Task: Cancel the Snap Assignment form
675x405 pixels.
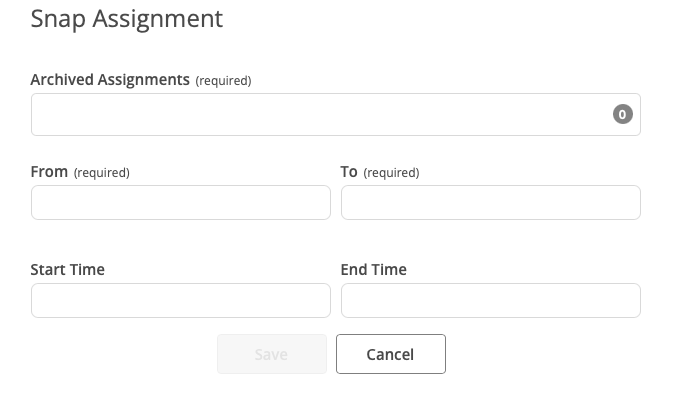Action: pyautogui.click(x=390, y=354)
